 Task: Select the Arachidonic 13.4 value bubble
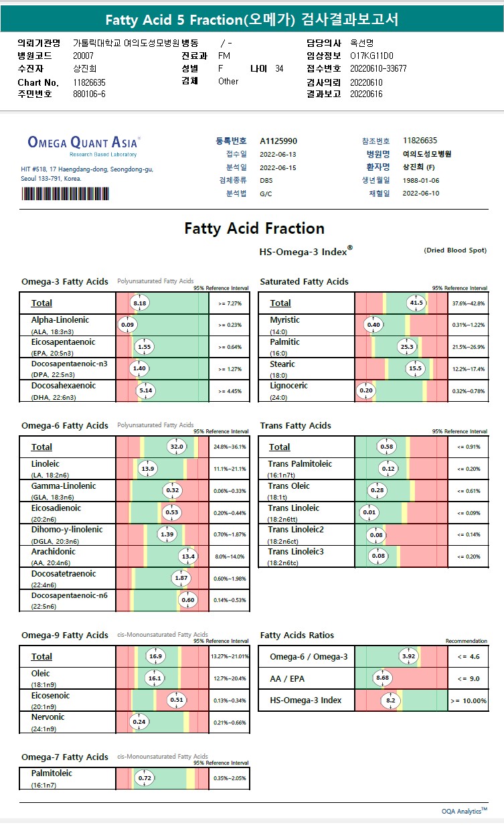click(188, 556)
